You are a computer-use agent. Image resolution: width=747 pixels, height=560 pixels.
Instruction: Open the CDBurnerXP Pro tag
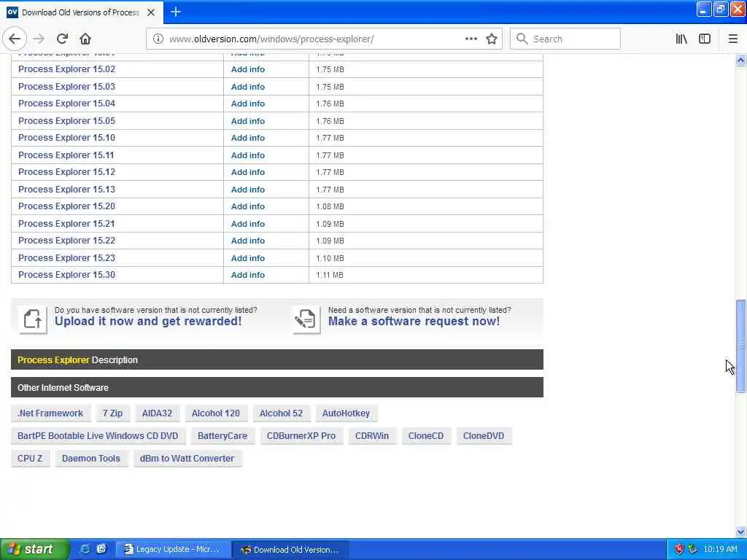(301, 436)
